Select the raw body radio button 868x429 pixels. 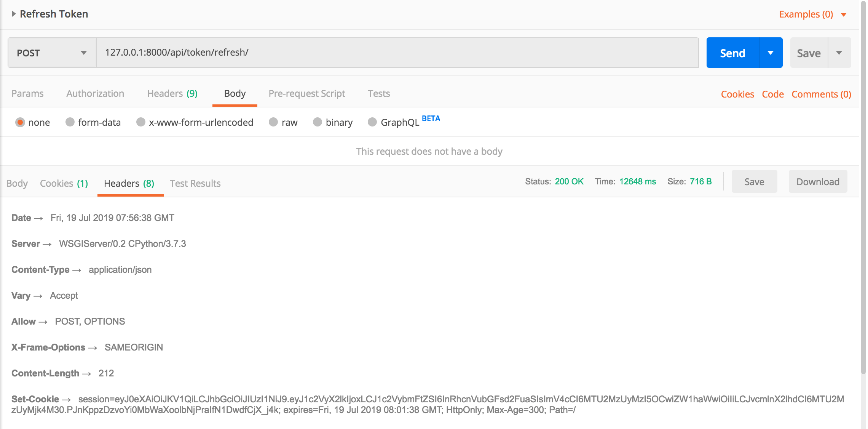[x=273, y=122]
